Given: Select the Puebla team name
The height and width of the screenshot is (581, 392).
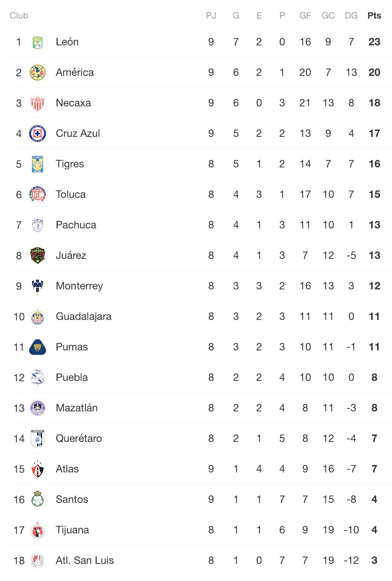Looking at the screenshot, I should click(x=72, y=378).
